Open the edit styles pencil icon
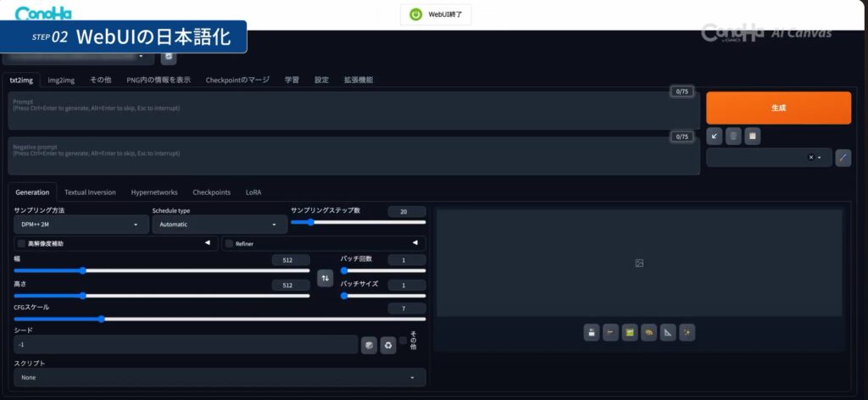 click(x=843, y=158)
